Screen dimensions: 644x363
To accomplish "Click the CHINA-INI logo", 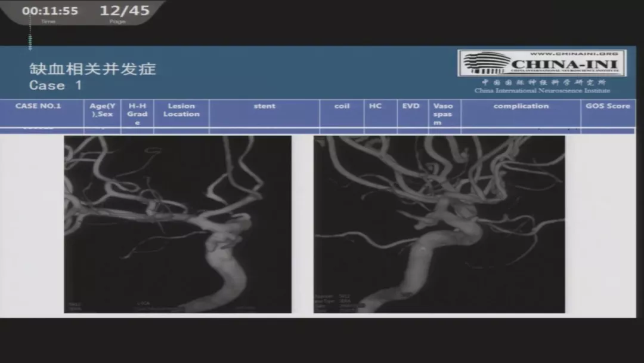I will pos(541,63).
